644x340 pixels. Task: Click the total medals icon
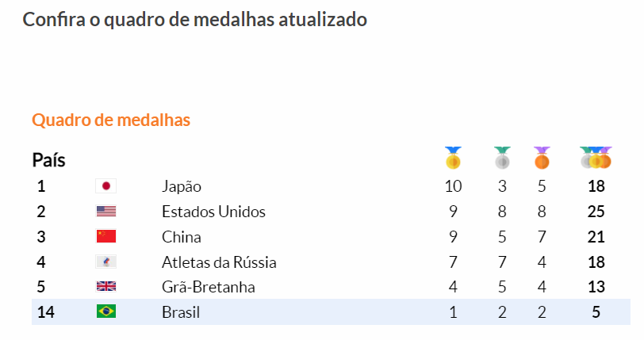[596, 159]
